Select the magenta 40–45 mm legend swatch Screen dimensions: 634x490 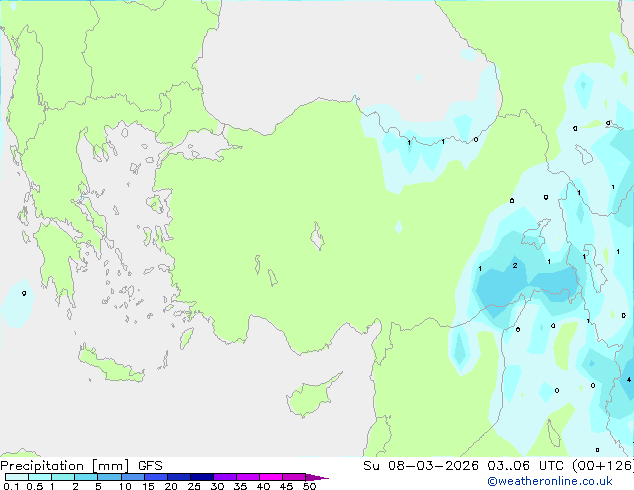click(271, 477)
